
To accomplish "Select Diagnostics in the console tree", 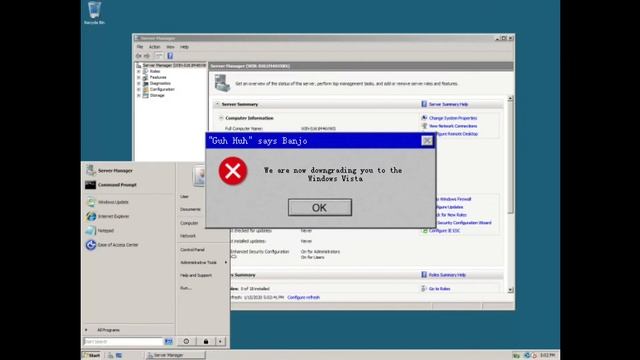I will pos(160,83).
